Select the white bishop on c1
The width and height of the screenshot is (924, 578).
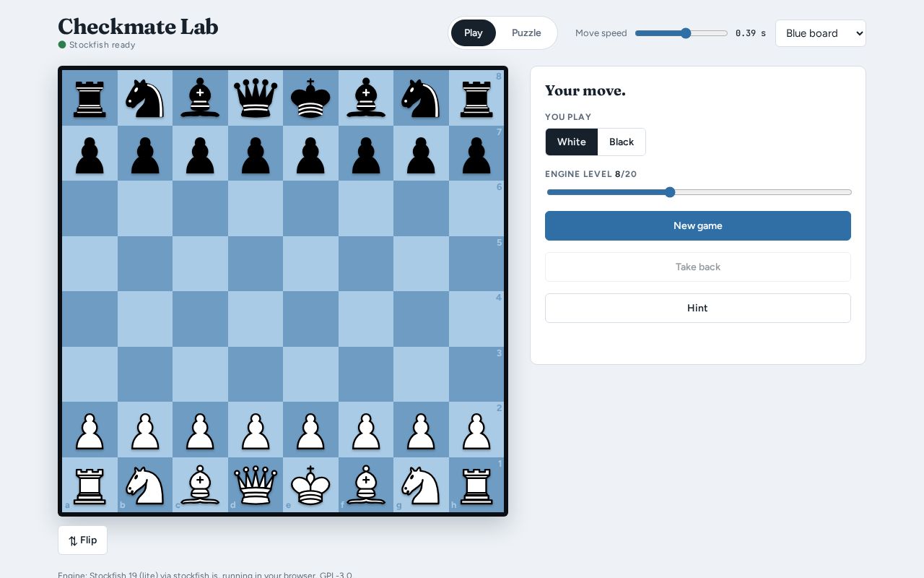point(200,485)
